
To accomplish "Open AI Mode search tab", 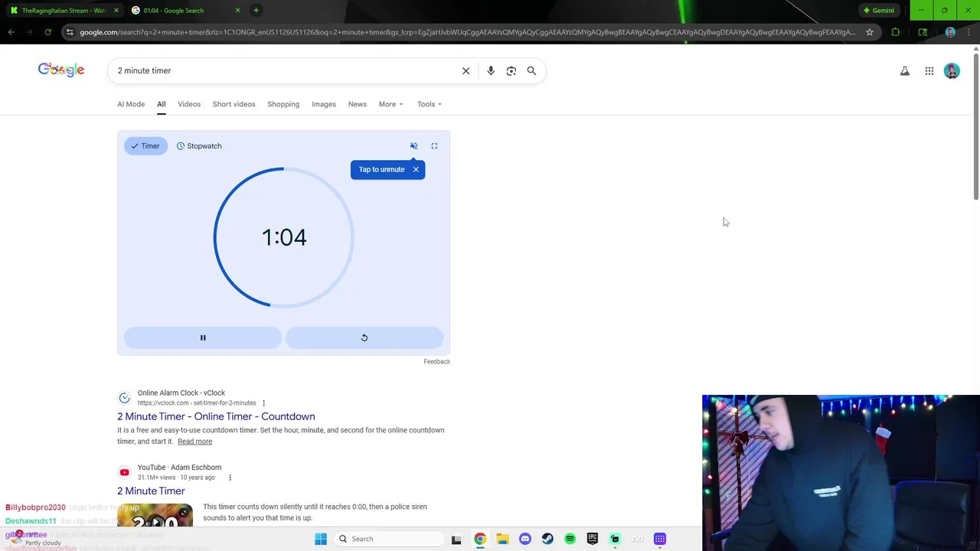I will 131,104.
